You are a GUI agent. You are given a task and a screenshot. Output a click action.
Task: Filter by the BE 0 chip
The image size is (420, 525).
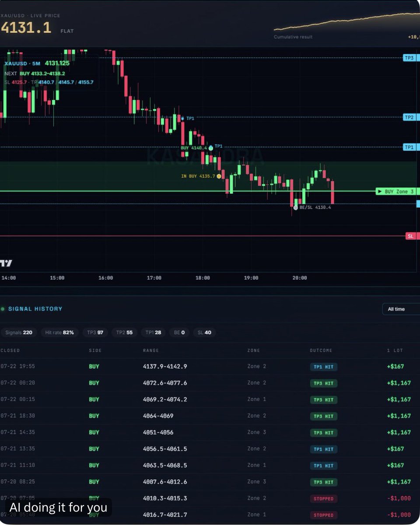point(179,332)
